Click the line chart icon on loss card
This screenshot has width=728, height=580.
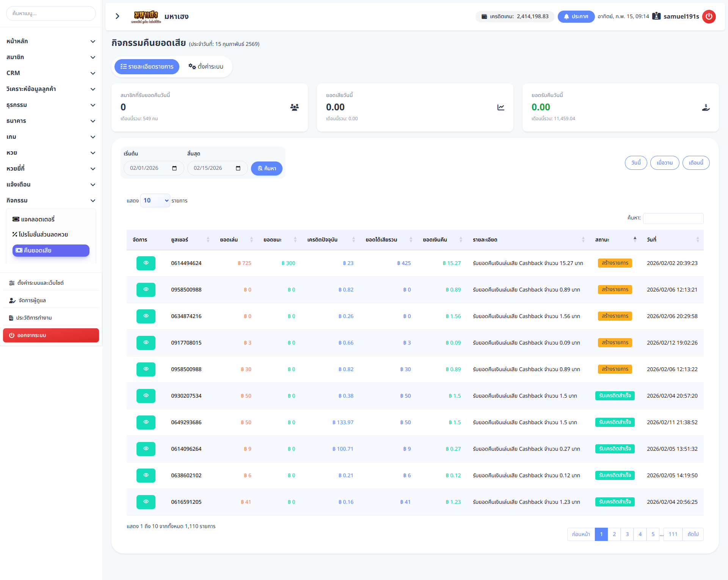[500, 107]
